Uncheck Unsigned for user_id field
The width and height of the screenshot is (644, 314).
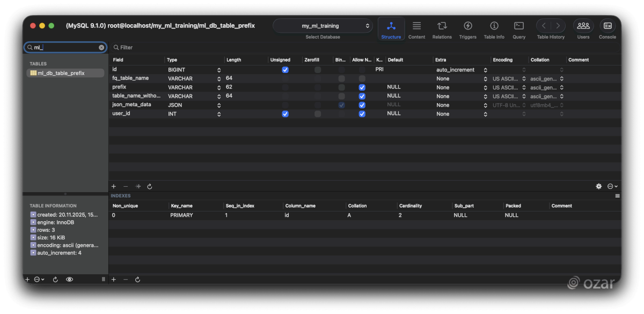(285, 114)
